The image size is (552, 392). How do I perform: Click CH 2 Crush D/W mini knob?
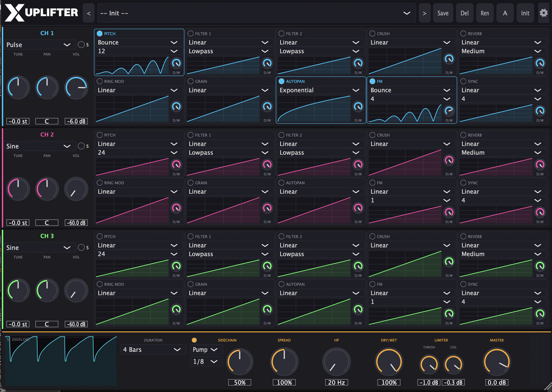pos(449,160)
